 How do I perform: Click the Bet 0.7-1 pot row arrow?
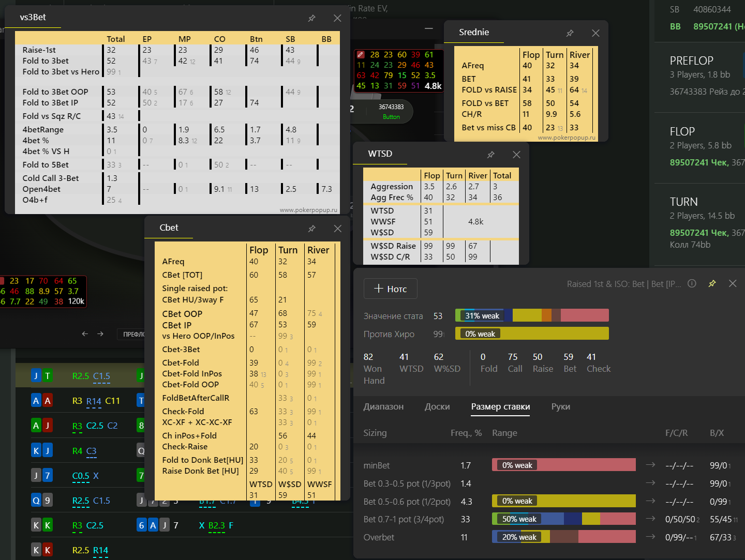point(650,519)
